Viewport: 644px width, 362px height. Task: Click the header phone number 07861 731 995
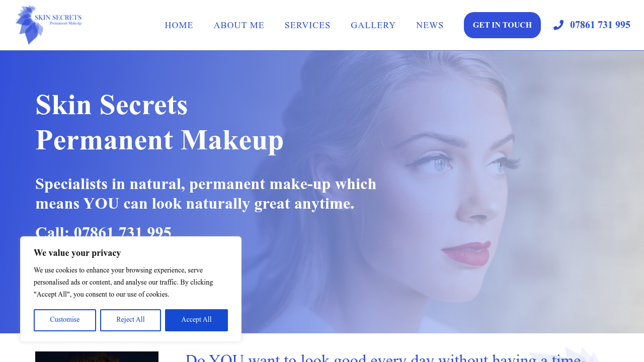point(600,25)
